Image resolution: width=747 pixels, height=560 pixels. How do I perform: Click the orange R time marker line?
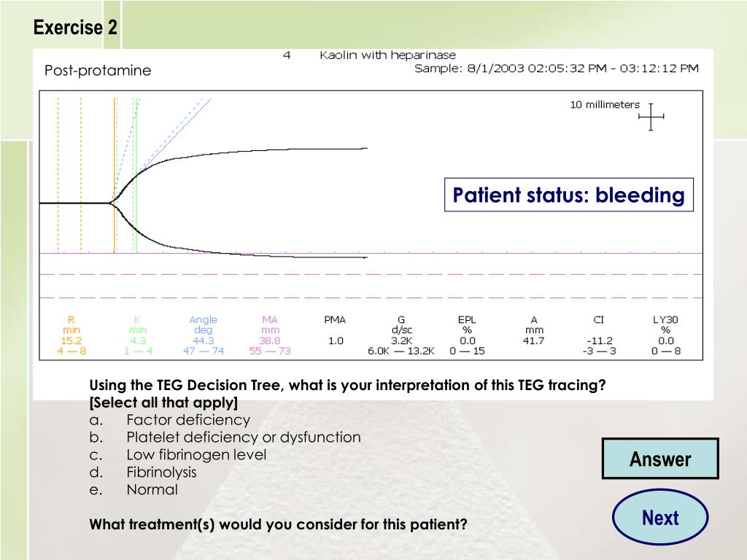pos(115,175)
